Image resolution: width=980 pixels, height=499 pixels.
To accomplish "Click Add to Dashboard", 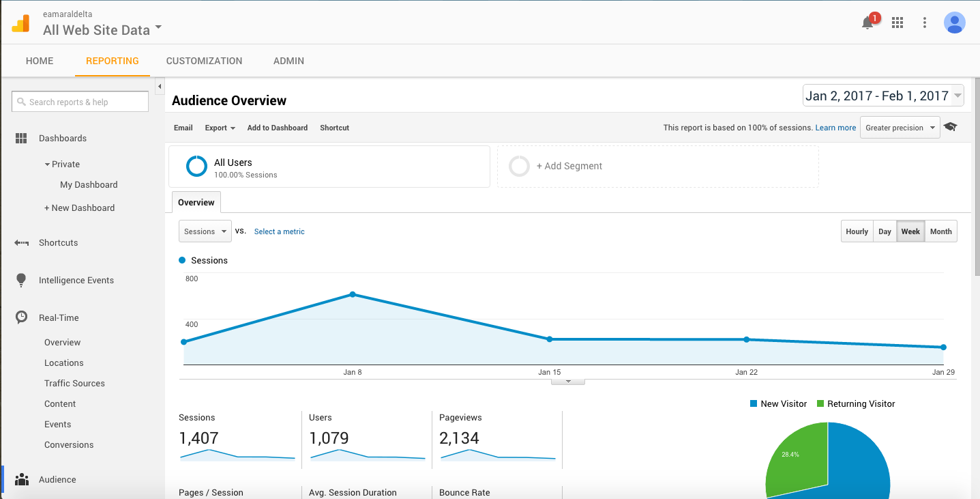I will (x=278, y=128).
